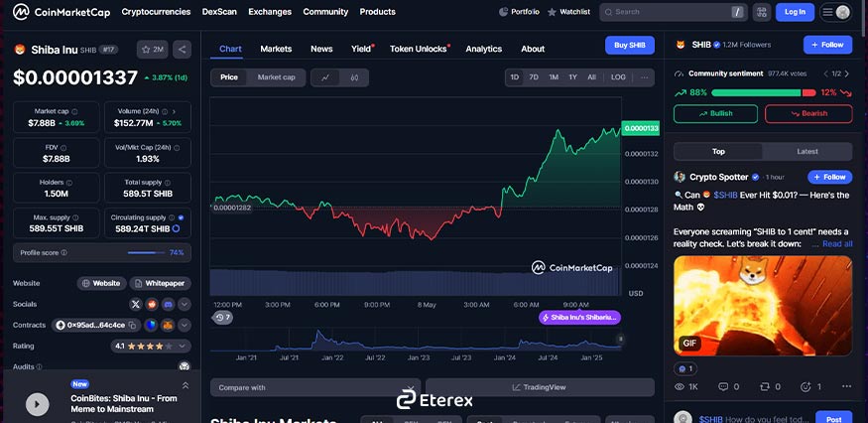The width and height of the screenshot is (868, 423).
Task: Play the CoinBites Shiba Inu video
Action: pyautogui.click(x=37, y=404)
